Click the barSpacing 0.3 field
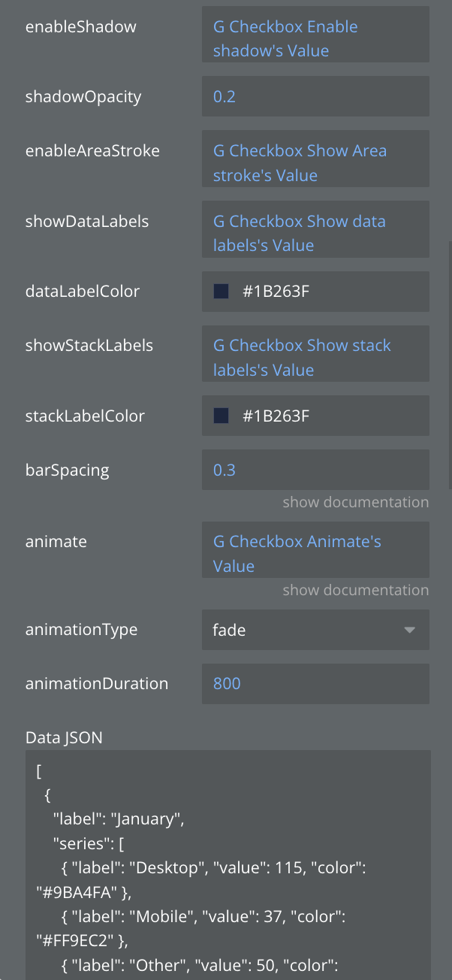 [315, 470]
